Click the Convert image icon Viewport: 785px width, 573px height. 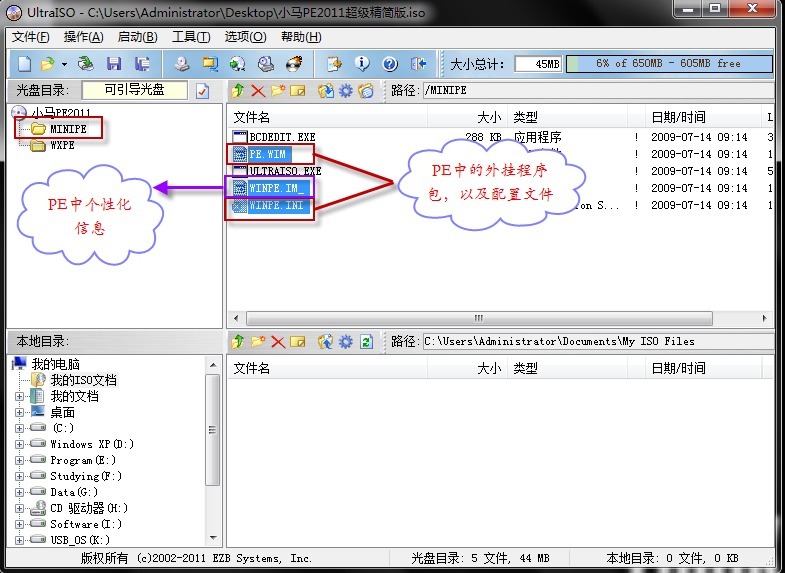click(x=237, y=64)
